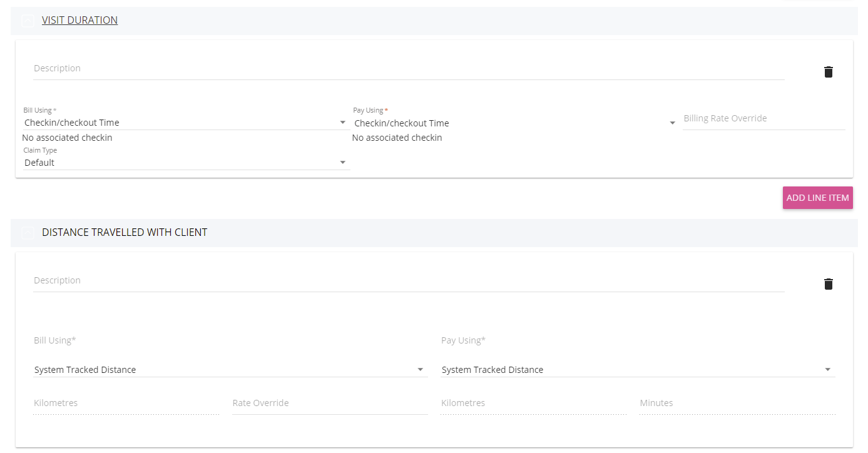Open the Claim Type dropdown
The width and height of the screenshot is (868, 453).
click(x=185, y=163)
